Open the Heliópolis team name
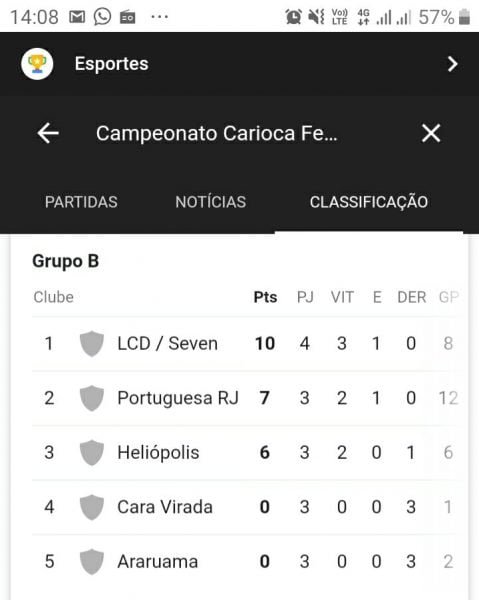Viewport: 479px width, 600px height. tap(158, 453)
